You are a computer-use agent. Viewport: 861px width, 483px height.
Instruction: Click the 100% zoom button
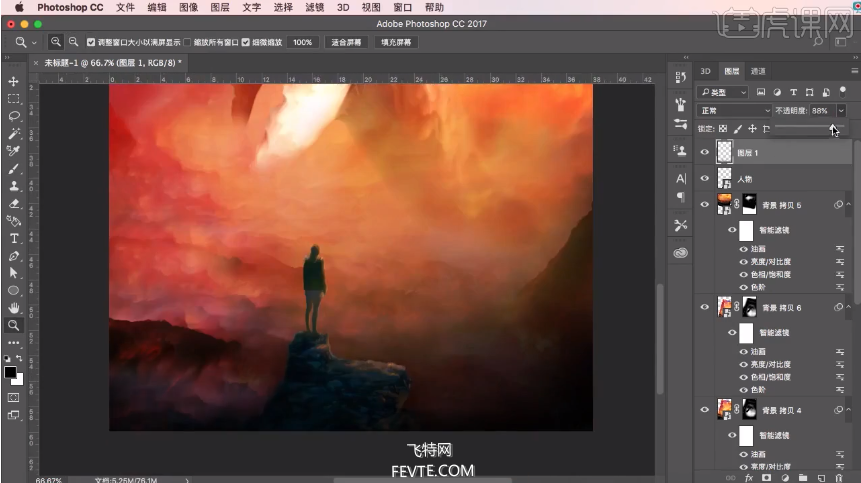[303, 42]
